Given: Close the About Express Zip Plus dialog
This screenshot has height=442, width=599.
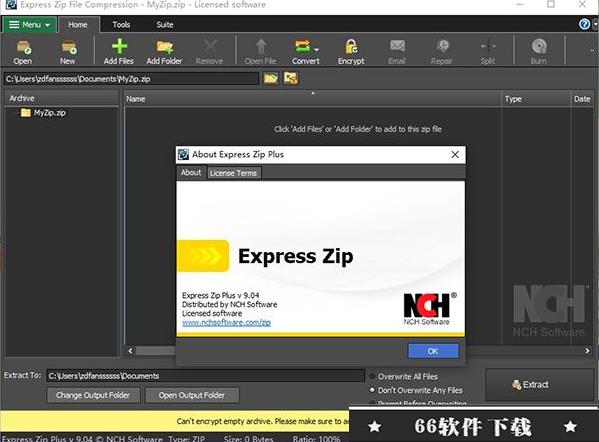Looking at the screenshot, I should tap(455, 155).
